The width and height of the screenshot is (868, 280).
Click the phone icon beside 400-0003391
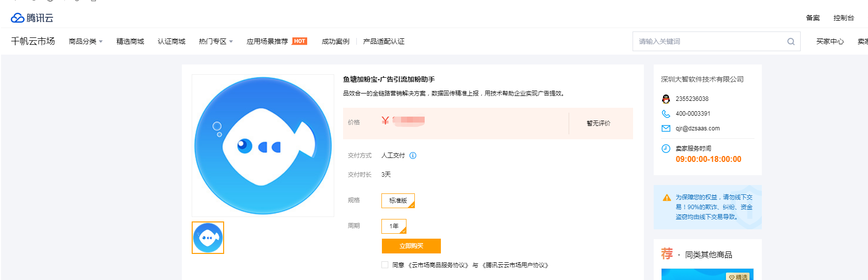[666, 114]
